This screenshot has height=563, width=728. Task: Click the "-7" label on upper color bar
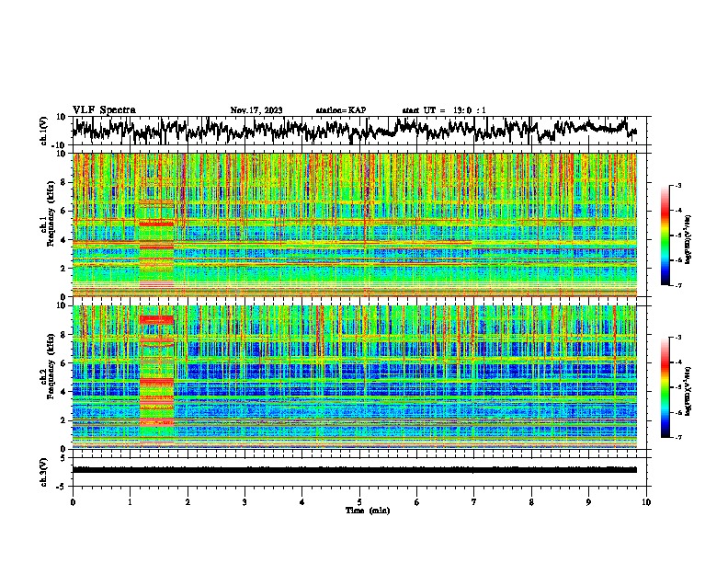pyautogui.click(x=678, y=285)
